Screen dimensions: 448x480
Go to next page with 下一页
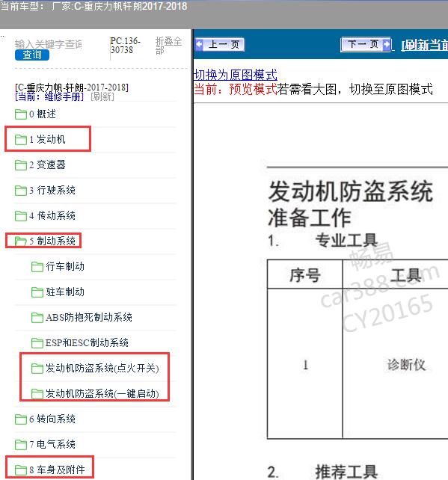click(366, 45)
